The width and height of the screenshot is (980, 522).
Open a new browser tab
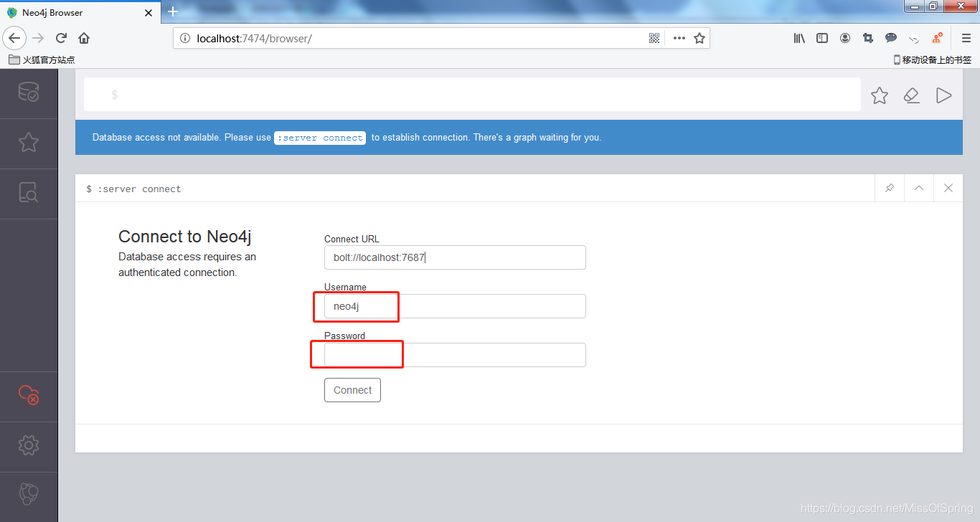(x=172, y=11)
